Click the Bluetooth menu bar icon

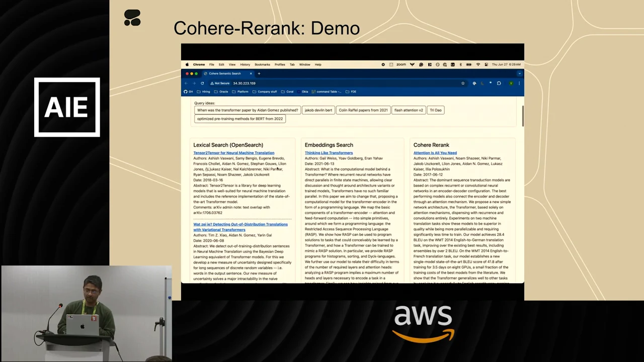(460, 64)
